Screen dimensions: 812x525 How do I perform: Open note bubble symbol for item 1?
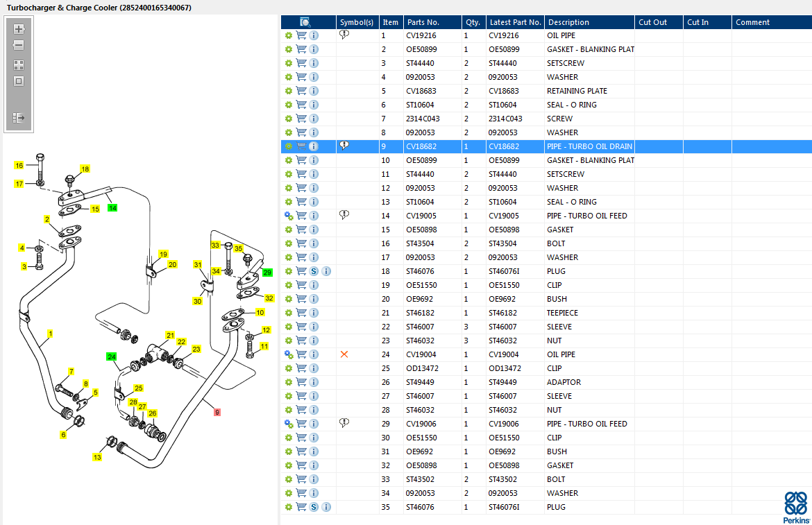pyautogui.click(x=344, y=35)
